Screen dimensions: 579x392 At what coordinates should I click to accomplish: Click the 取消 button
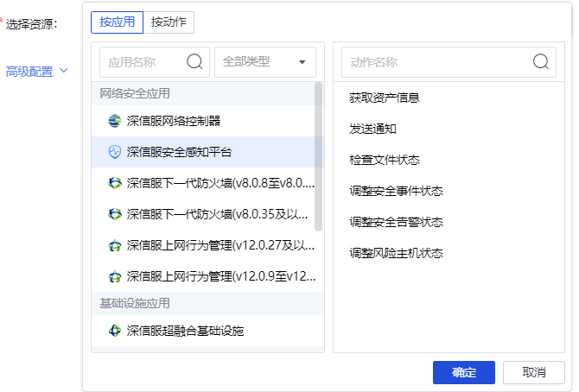tap(533, 372)
